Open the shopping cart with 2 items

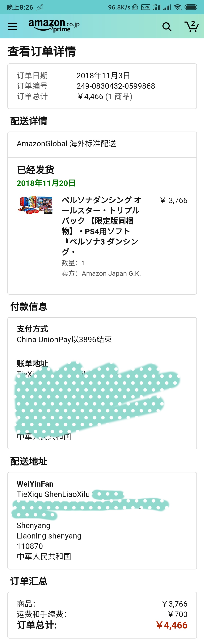(192, 26)
